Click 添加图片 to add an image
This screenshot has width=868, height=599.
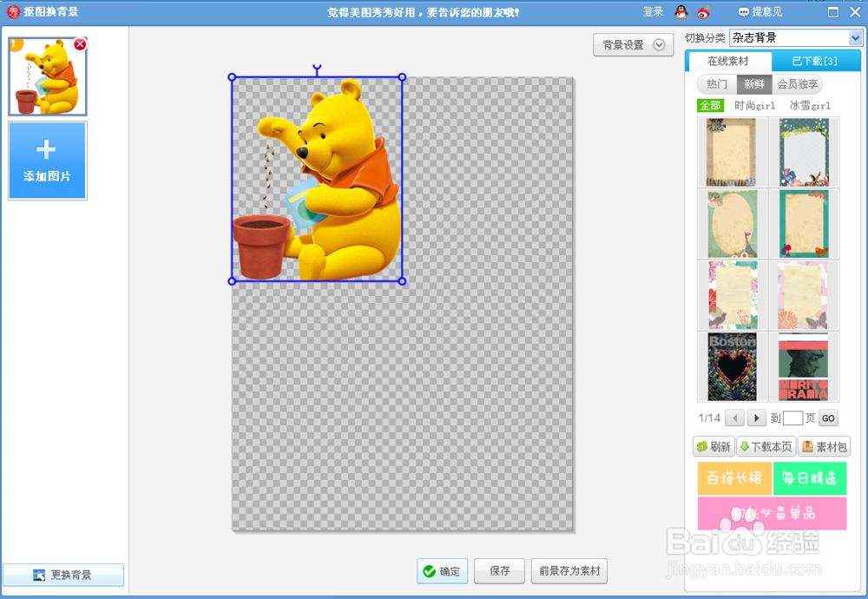pos(48,161)
